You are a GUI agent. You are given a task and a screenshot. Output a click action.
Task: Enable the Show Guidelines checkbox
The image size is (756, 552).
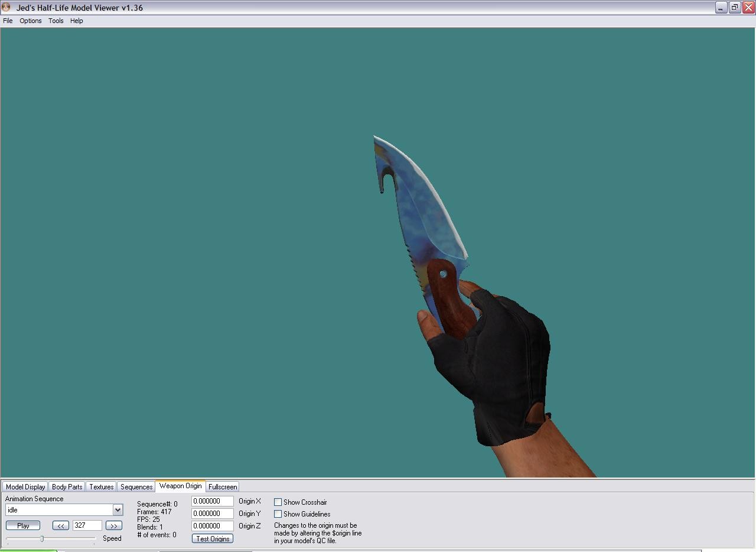point(278,514)
